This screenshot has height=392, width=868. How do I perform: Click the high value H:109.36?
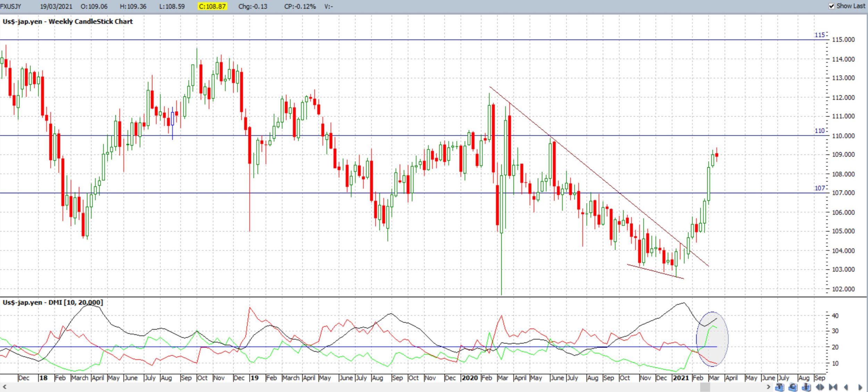[x=133, y=7]
